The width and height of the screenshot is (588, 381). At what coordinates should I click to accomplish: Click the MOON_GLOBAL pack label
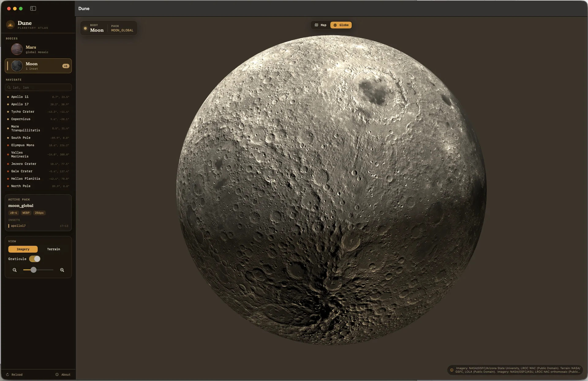pos(122,30)
